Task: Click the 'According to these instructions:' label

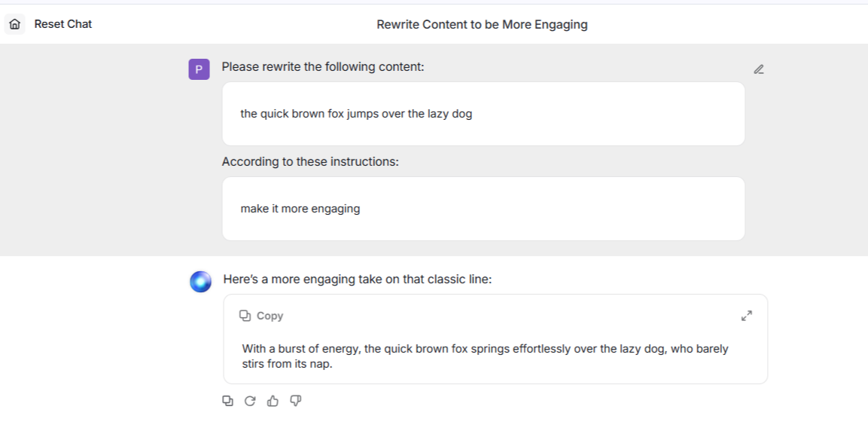Action: click(x=310, y=161)
